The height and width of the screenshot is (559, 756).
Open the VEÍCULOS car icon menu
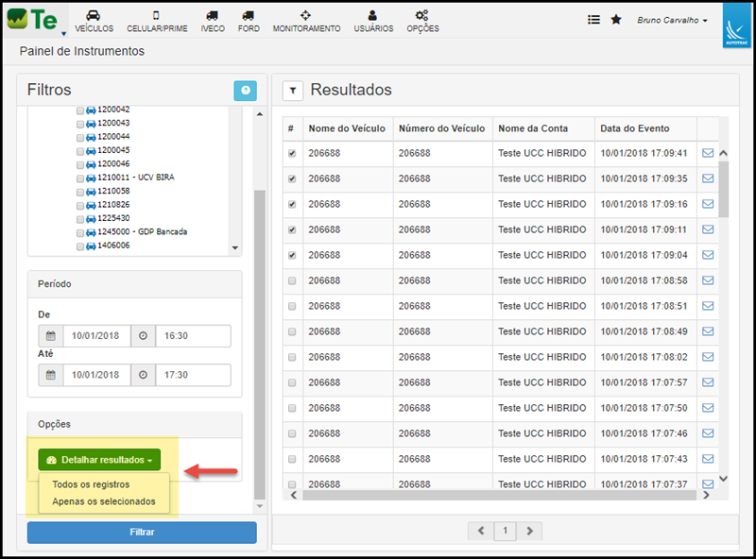coord(94,21)
